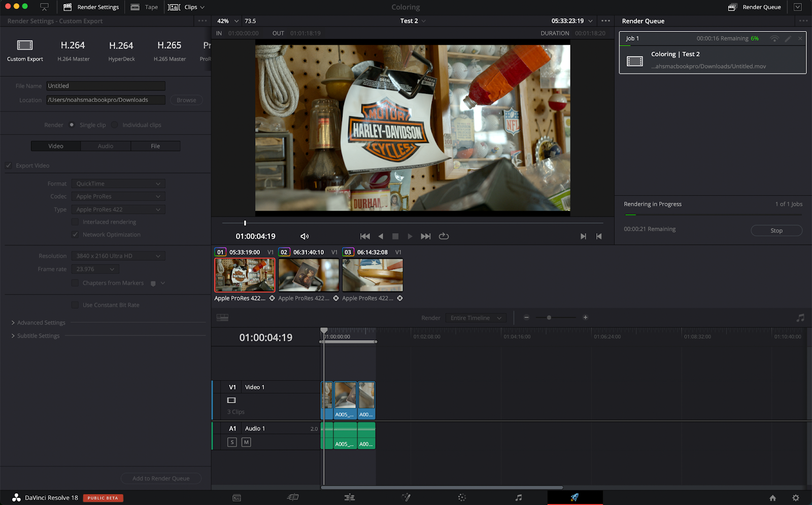The width and height of the screenshot is (812, 505).
Task: Expand Advanced Settings section
Action: coord(38,322)
